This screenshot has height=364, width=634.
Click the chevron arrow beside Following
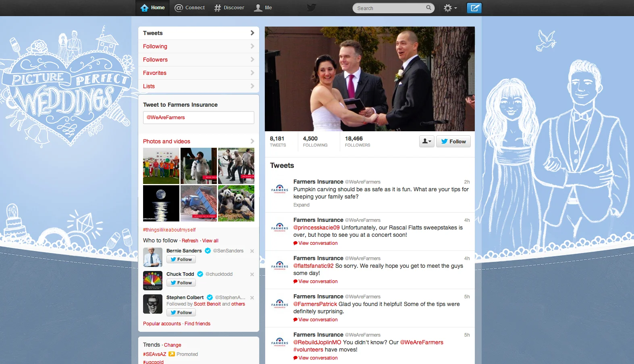[x=252, y=46]
